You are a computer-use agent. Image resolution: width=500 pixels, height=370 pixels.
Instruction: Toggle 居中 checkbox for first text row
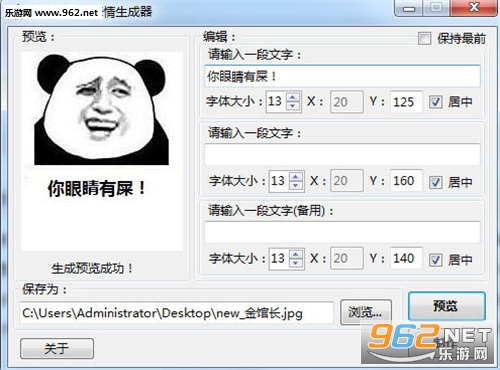435,102
